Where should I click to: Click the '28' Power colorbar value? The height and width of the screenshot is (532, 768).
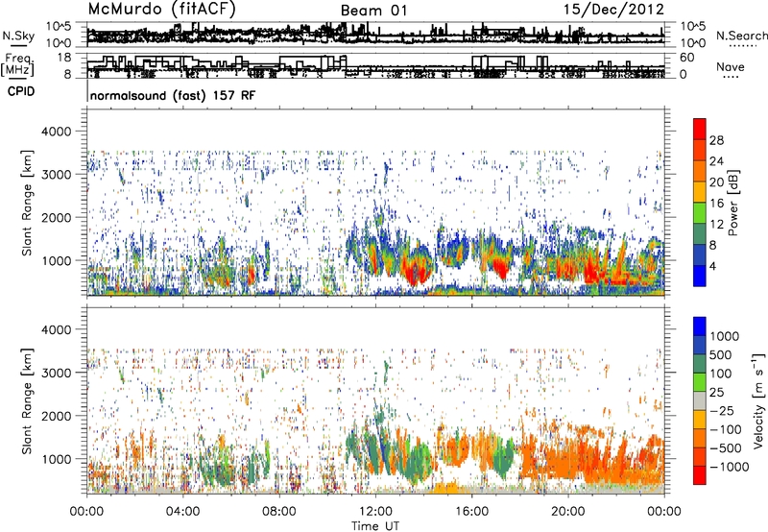(716, 140)
